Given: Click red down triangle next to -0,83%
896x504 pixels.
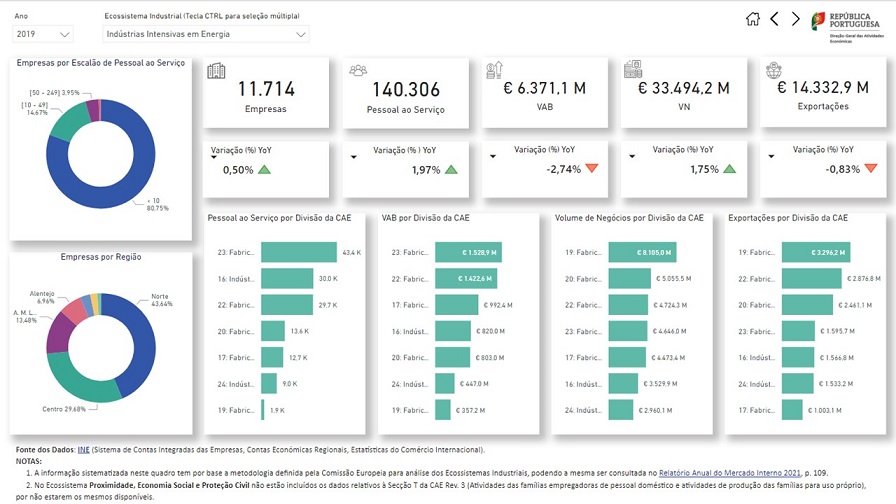Looking at the screenshot, I should [x=871, y=168].
